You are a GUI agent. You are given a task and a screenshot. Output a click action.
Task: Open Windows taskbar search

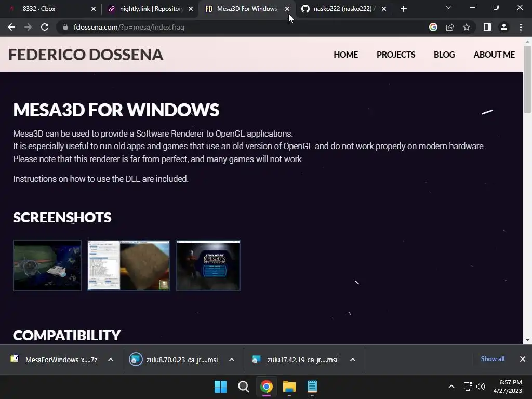244,387
